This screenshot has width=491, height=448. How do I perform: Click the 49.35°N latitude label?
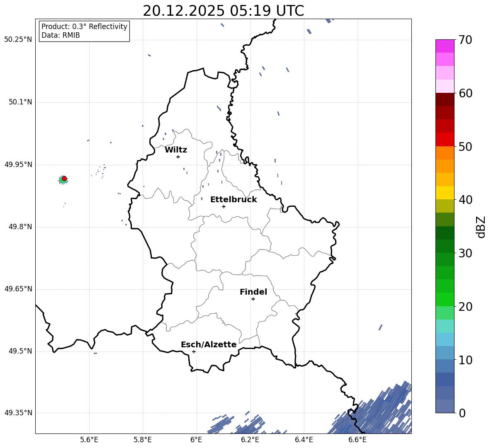pos(18,413)
